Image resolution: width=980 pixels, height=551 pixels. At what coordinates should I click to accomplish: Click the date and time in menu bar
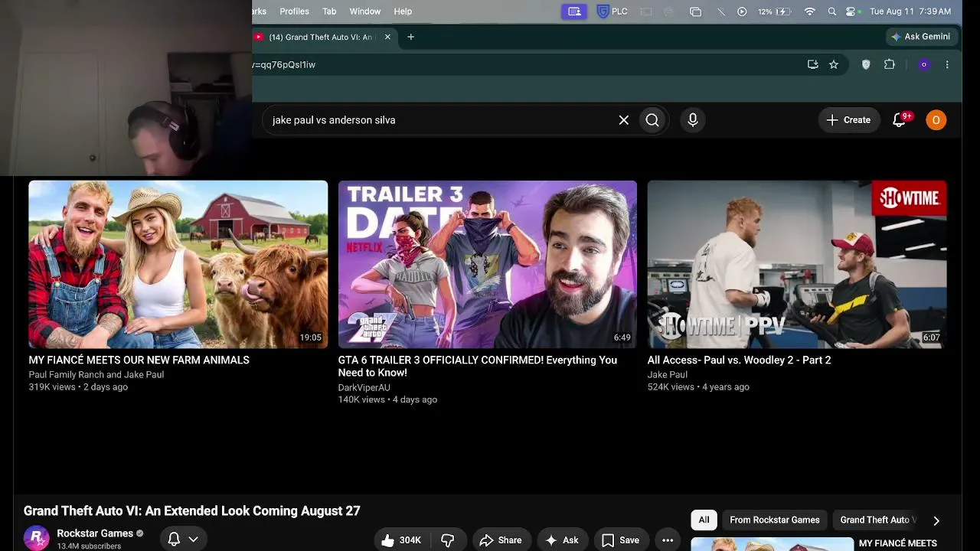[910, 11]
